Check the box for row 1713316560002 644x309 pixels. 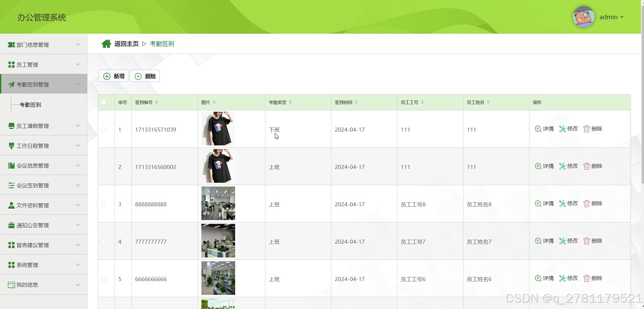click(104, 167)
